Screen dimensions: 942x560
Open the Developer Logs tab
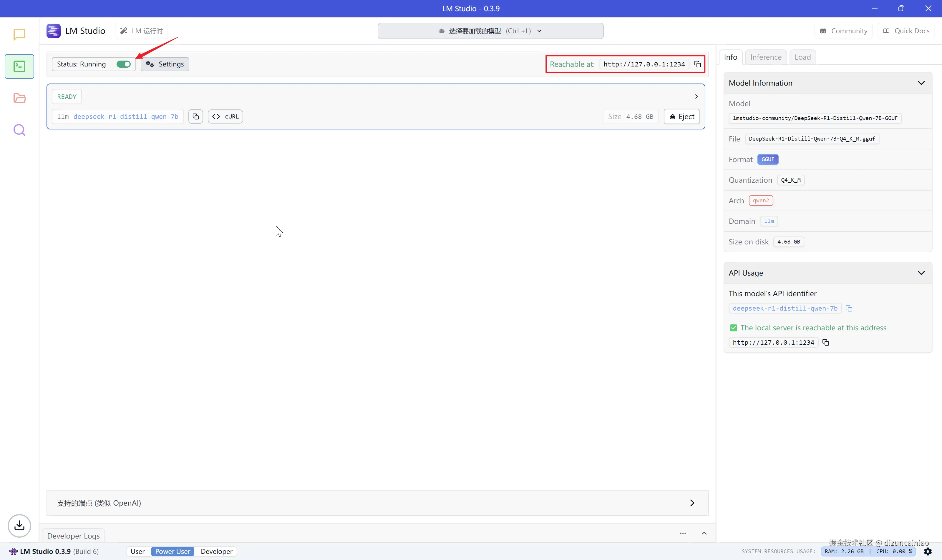73,536
